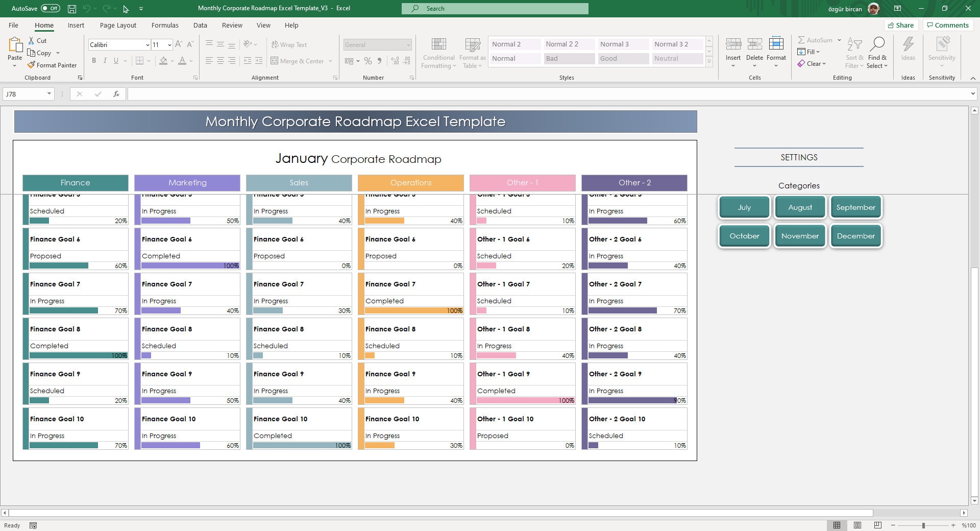The height and width of the screenshot is (531, 980).
Task: Toggle AutoSave on
Action: tap(50, 8)
